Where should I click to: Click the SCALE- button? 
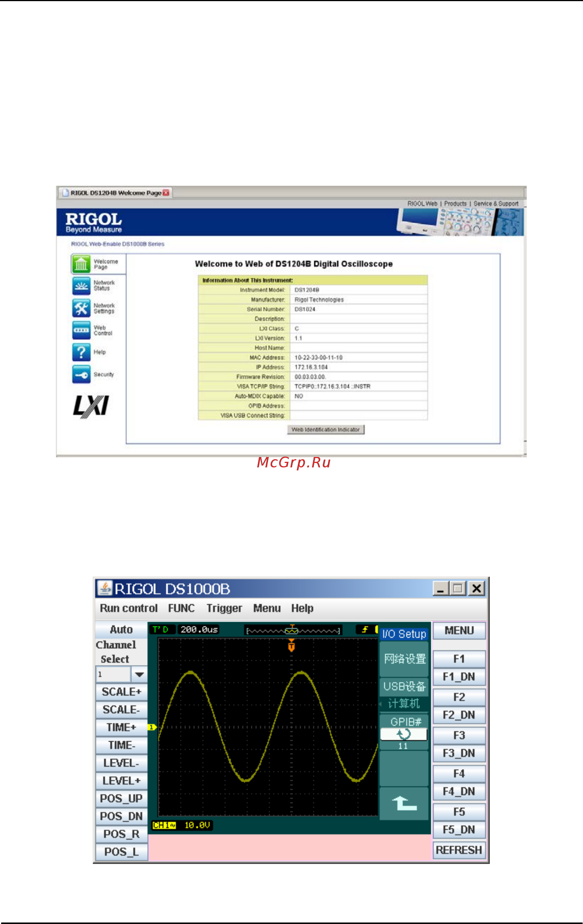[x=122, y=710]
